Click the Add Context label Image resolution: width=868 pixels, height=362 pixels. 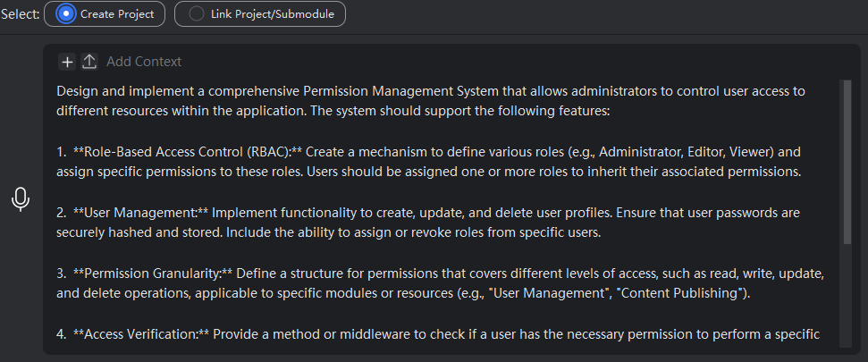144,62
